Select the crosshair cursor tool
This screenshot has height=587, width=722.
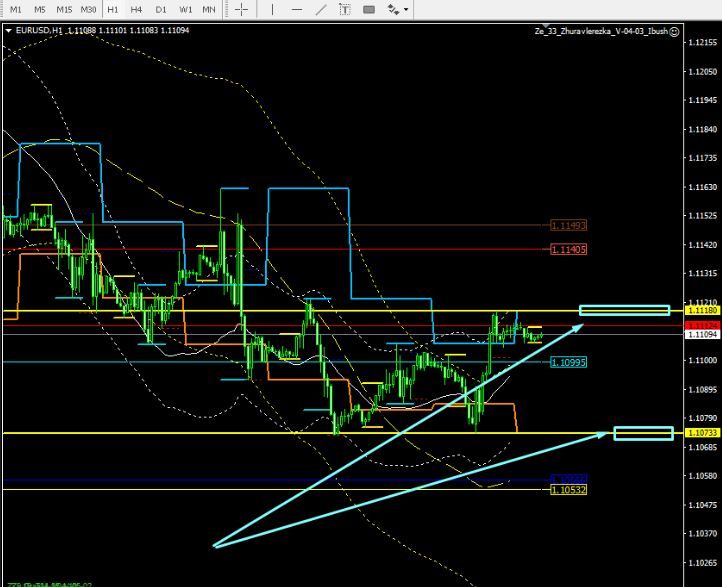pyautogui.click(x=242, y=9)
